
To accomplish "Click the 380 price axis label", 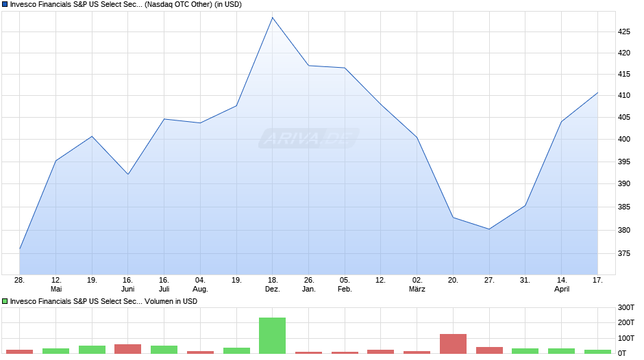I will click(x=624, y=230).
